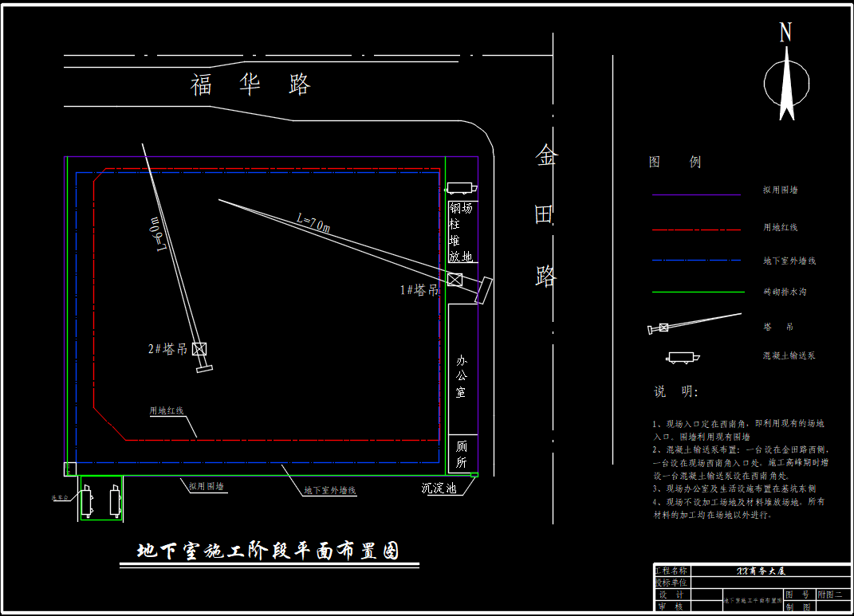
Task: Select the 塔吊 legend crane symbol
Action: coord(695,324)
